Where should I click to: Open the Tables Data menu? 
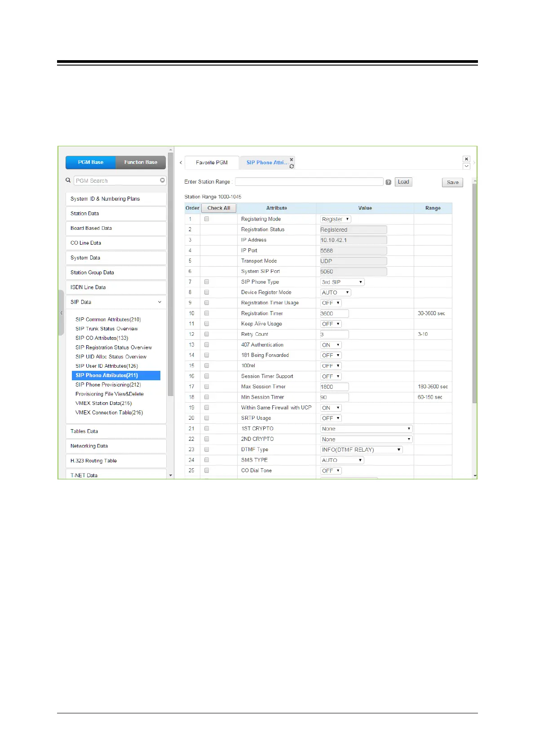(x=116, y=431)
